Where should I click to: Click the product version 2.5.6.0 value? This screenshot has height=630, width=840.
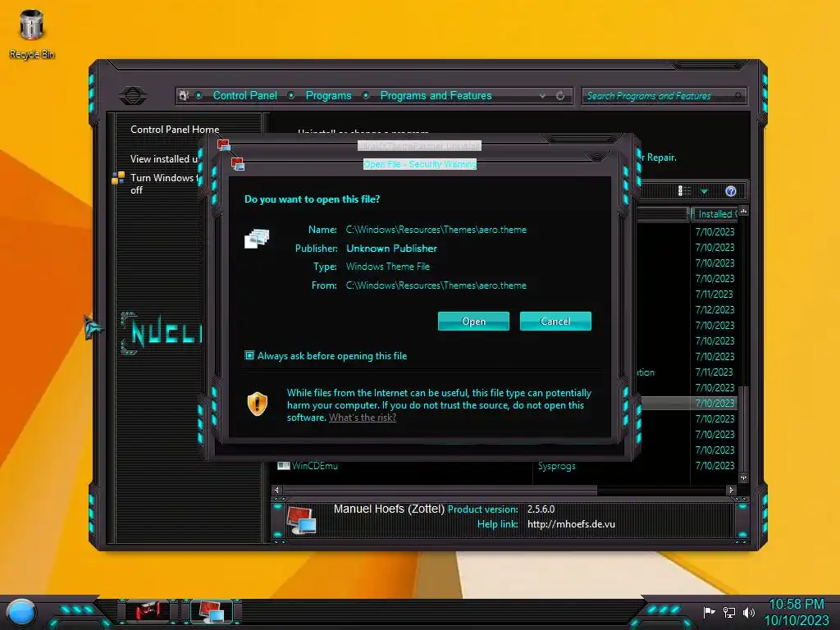pos(541,509)
